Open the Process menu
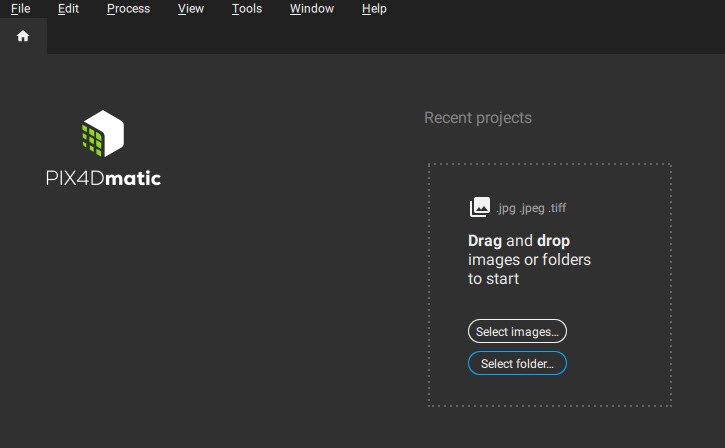Screen dimensions: 725x448 coord(128,9)
